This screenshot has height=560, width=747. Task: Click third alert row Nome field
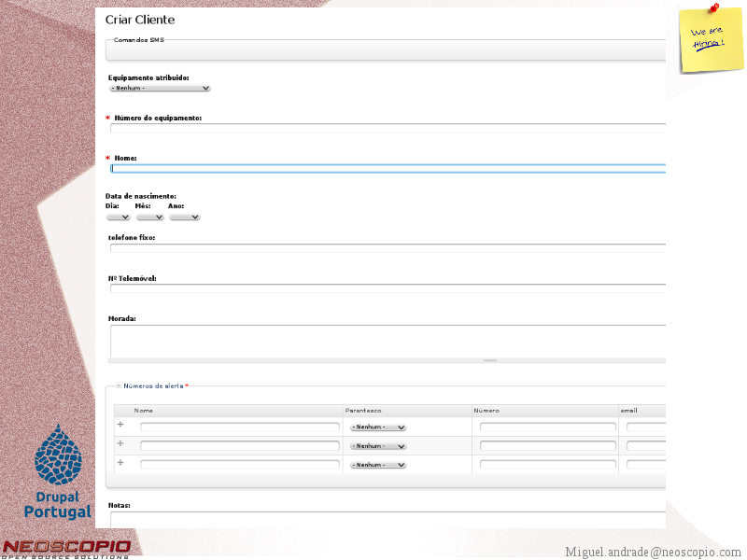[240, 464]
